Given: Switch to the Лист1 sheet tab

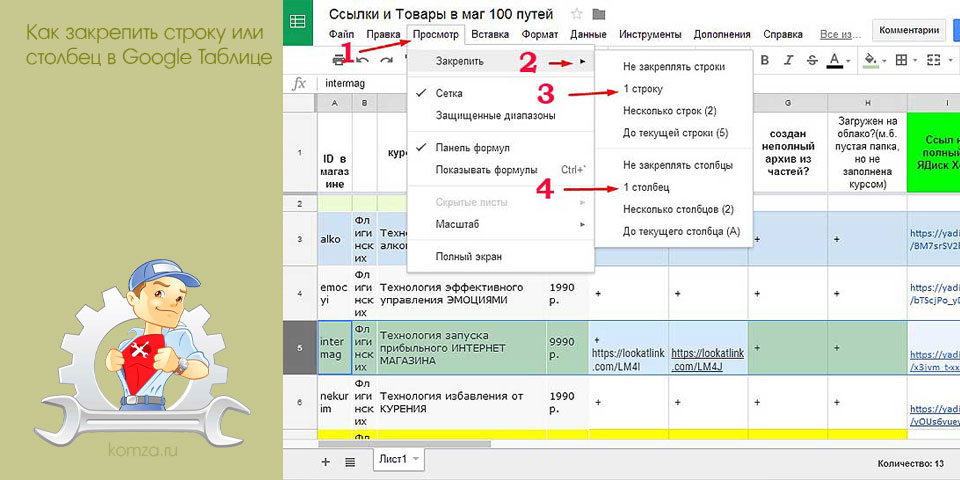Looking at the screenshot, I should pos(398,459).
